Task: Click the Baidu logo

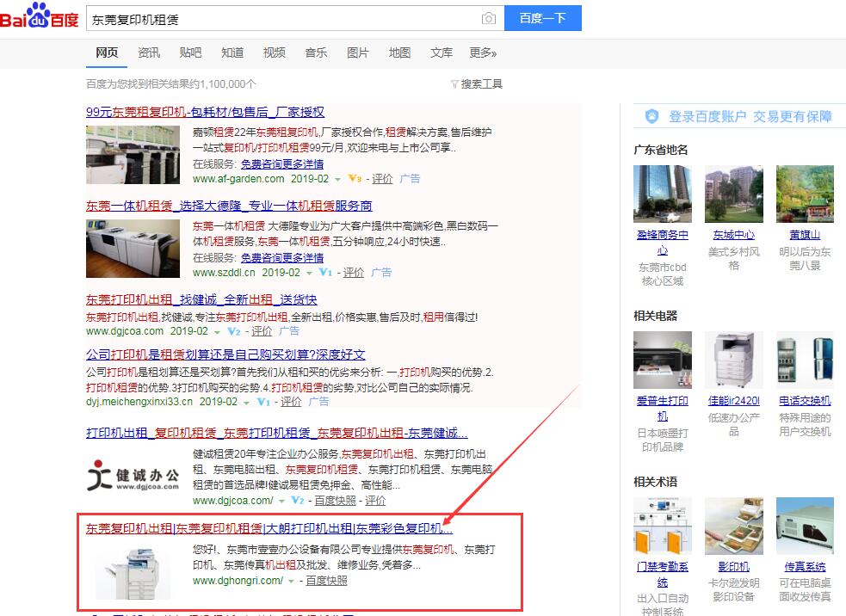Action: click(x=40, y=16)
